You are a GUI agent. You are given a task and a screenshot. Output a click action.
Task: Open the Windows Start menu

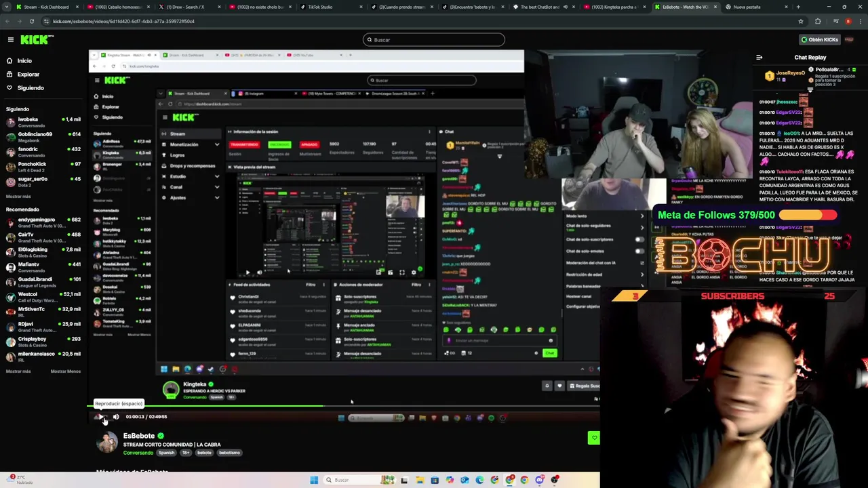pos(314,480)
